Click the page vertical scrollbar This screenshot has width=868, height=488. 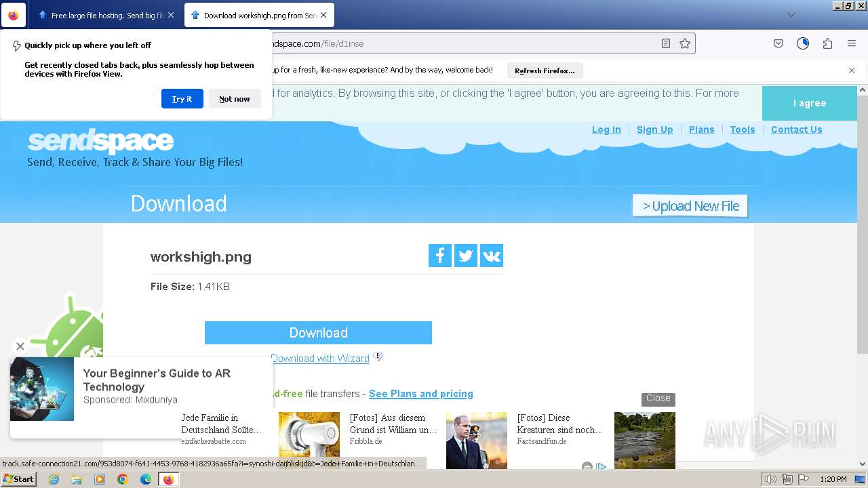coord(863,224)
